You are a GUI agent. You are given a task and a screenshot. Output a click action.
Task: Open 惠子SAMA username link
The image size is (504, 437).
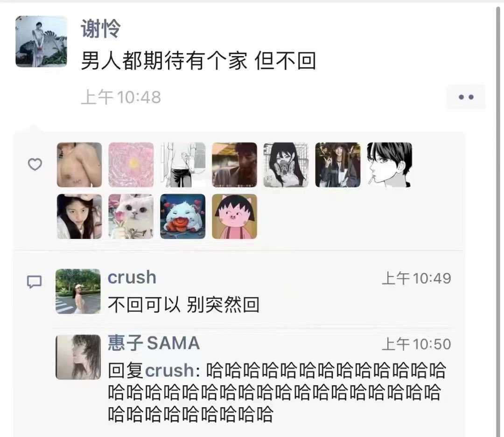tap(154, 343)
